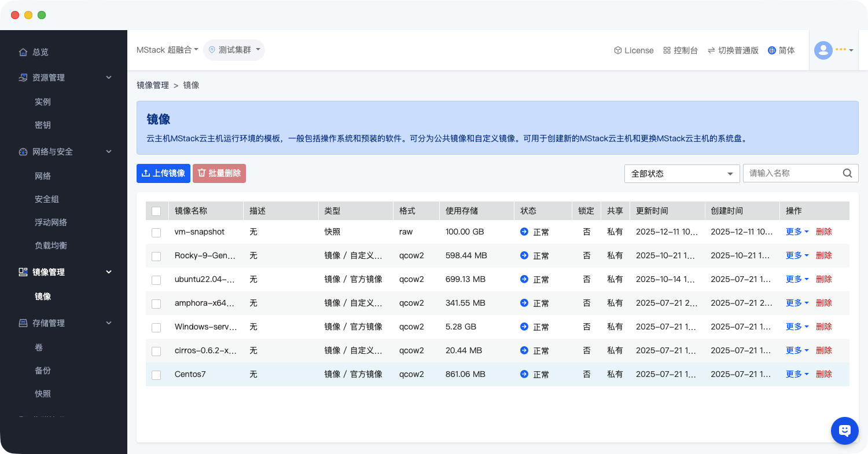
Task: Click 删除 link for Windows-server row
Action: point(823,327)
